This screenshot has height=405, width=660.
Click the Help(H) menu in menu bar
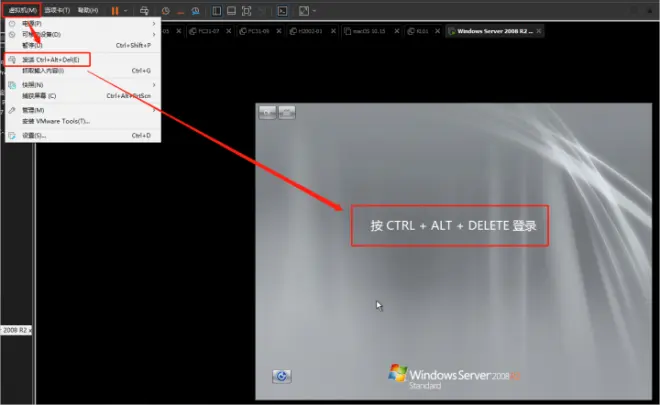(88, 10)
